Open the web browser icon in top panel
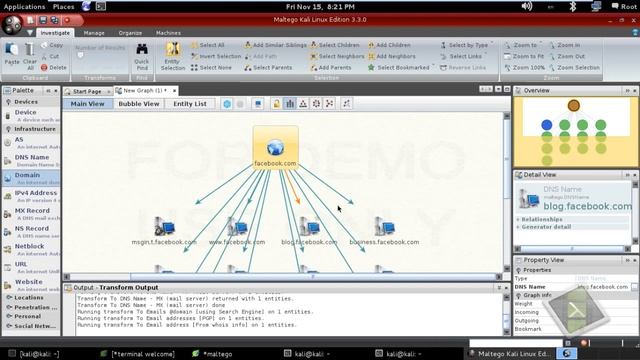This screenshot has width=640, height=360. tap(86, 6)
